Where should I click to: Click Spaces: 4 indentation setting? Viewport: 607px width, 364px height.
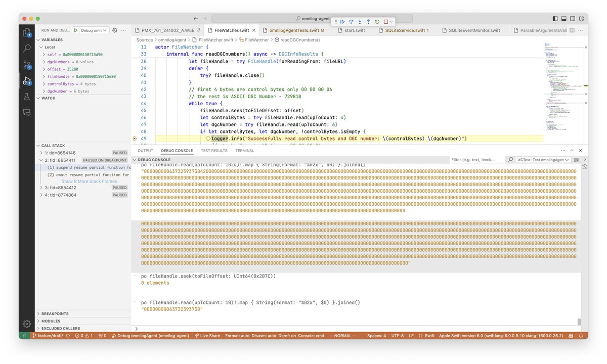click(x=376, y=336)
